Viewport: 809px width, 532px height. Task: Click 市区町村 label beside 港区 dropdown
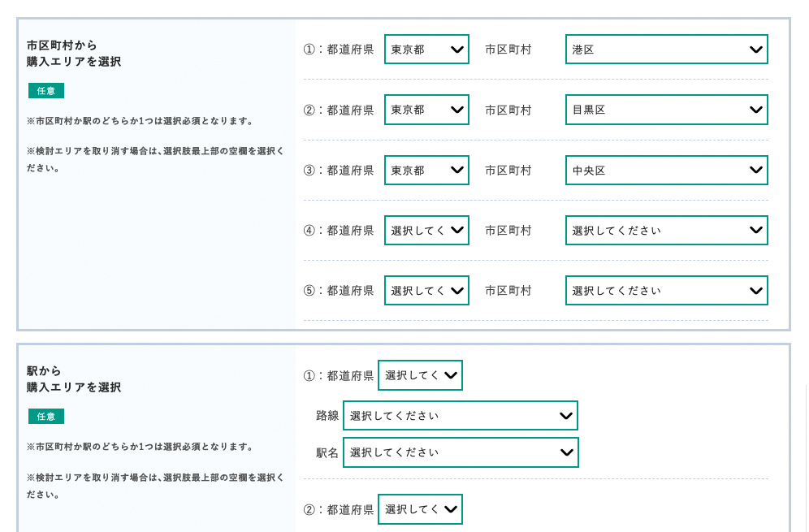(x=508, y=50)
